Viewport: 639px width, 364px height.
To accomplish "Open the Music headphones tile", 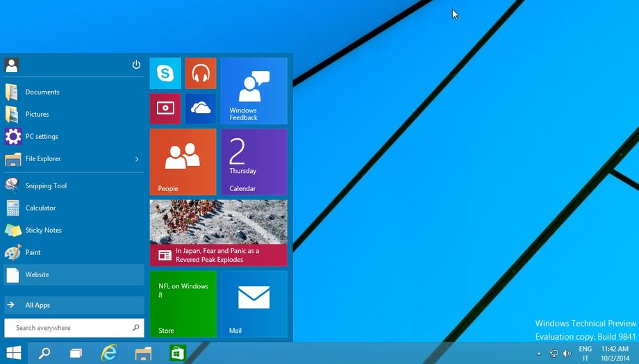I will pyautogui.click(x=201, y=73).
